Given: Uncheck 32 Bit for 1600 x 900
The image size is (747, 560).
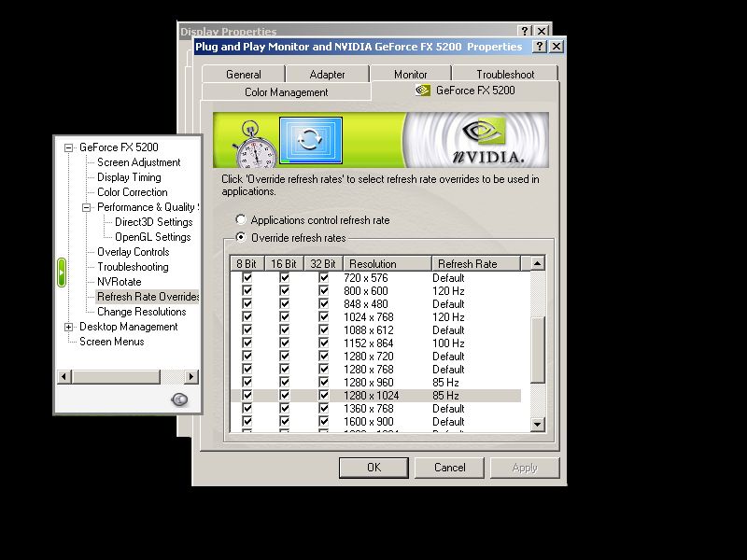Looking at the screenshot, I should [323, 422].
